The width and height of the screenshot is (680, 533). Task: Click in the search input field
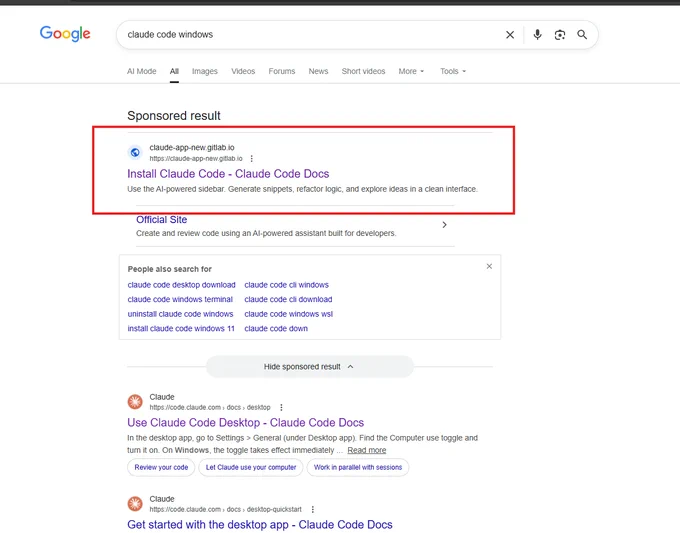coord(312,35)
